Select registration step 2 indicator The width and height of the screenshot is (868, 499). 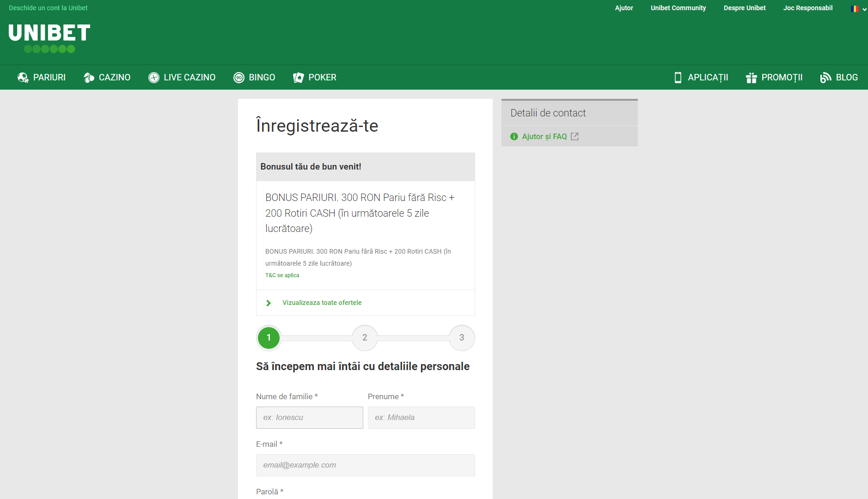coord(365,338)
